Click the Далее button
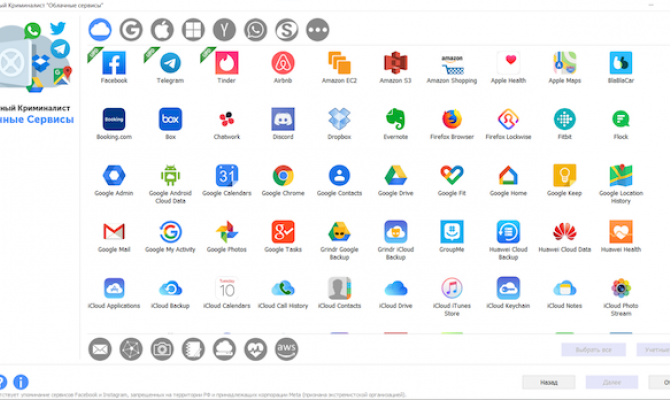The width and height of the screenshot is (670, 400). (x=611, y=382)
